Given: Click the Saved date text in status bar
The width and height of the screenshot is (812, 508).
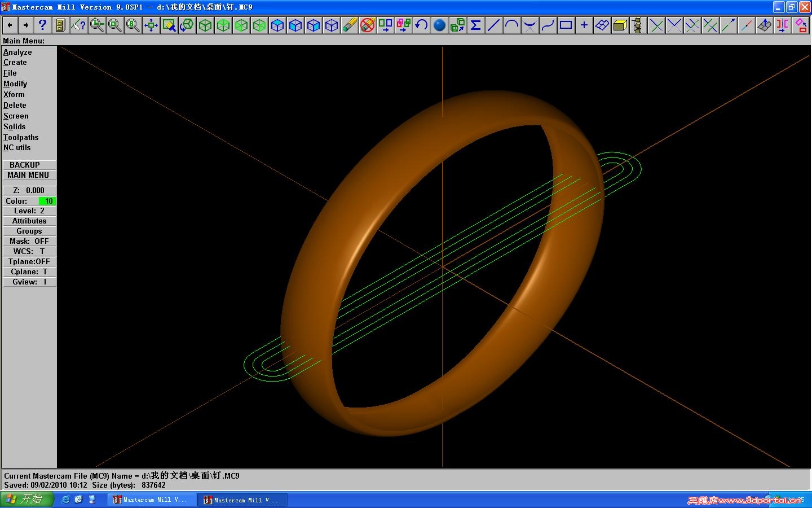Looking at the screenshot, I should [x=46, y=485].
